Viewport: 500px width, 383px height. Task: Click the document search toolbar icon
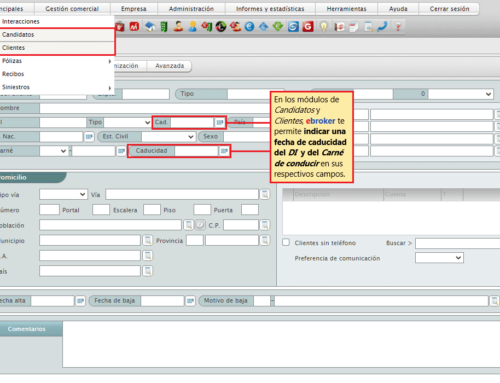368,27
